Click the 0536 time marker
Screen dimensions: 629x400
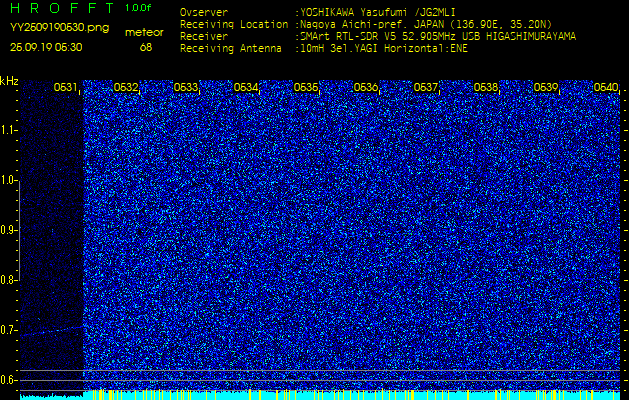pyautogui.click(x=365, y=87)
